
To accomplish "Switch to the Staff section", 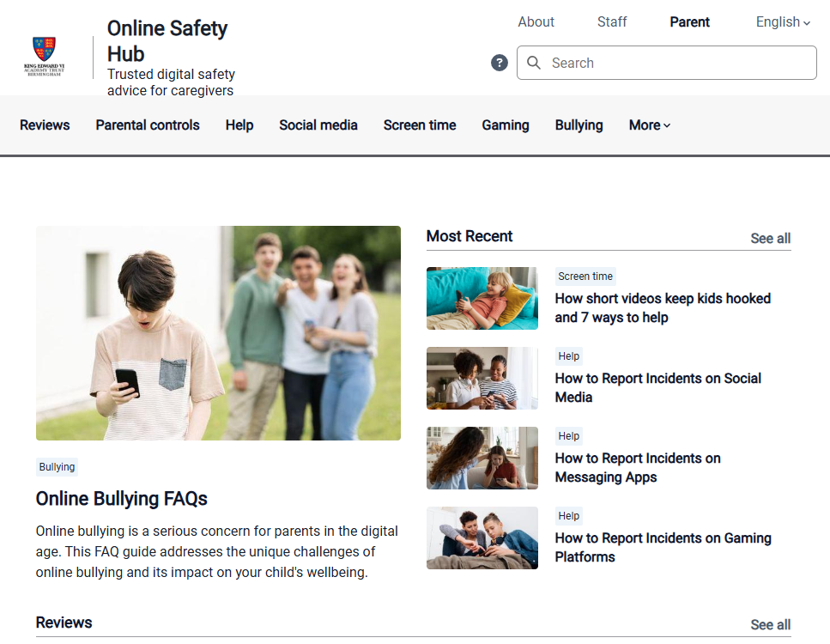I will tap(612, 22).
